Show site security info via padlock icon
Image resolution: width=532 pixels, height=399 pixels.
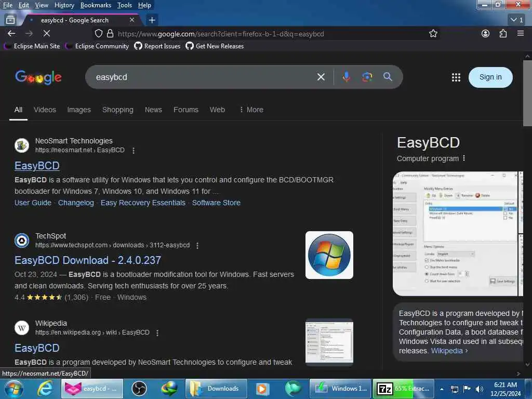(x=110, y=34)
